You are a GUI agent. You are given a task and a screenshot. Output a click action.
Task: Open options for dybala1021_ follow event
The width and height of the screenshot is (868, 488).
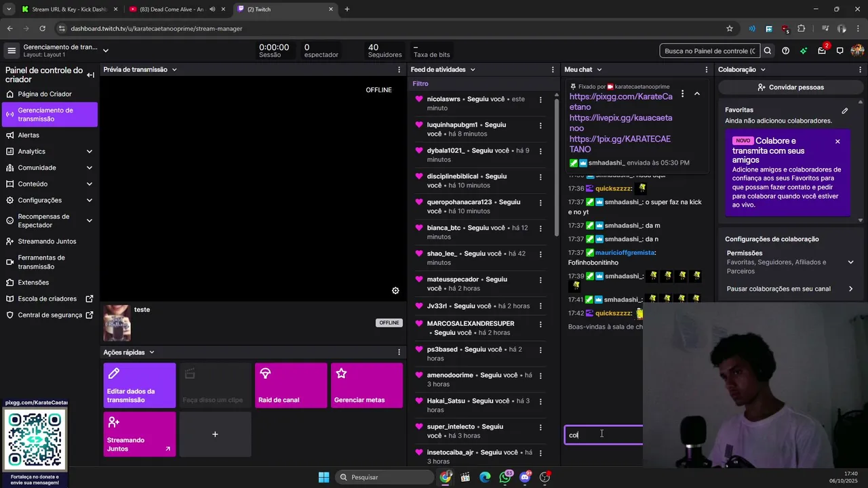[540, 151]
